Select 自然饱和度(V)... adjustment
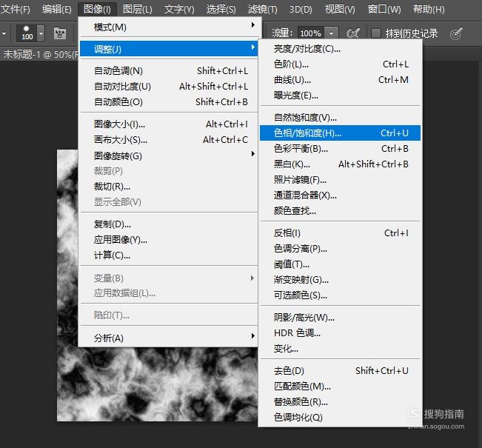482x448 pixels. coord(340,118)
